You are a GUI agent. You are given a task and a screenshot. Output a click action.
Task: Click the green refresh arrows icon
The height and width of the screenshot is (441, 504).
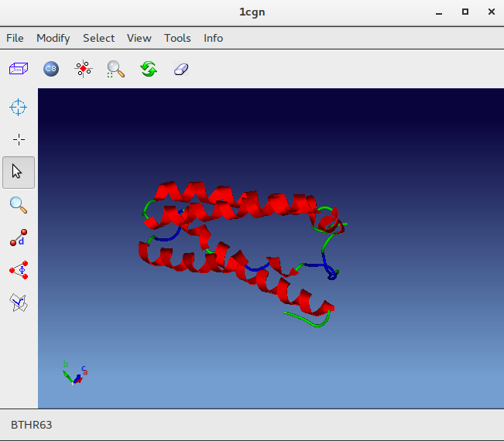pos(149,69)
